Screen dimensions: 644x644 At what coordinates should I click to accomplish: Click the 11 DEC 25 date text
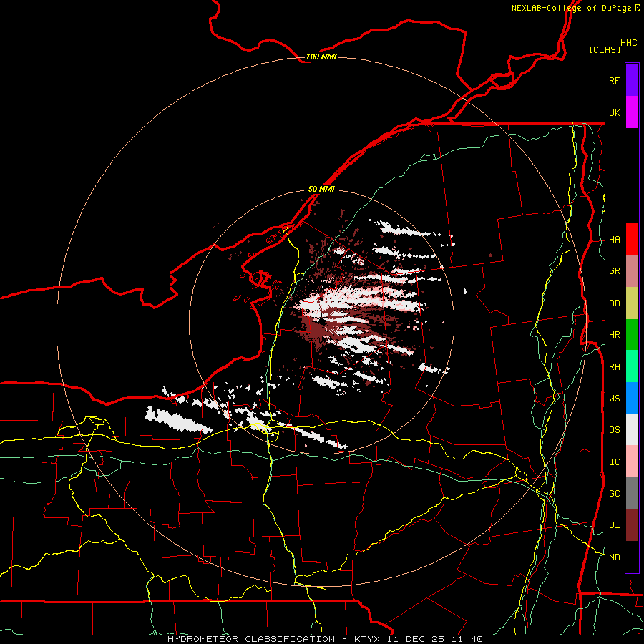pos(415,639)
